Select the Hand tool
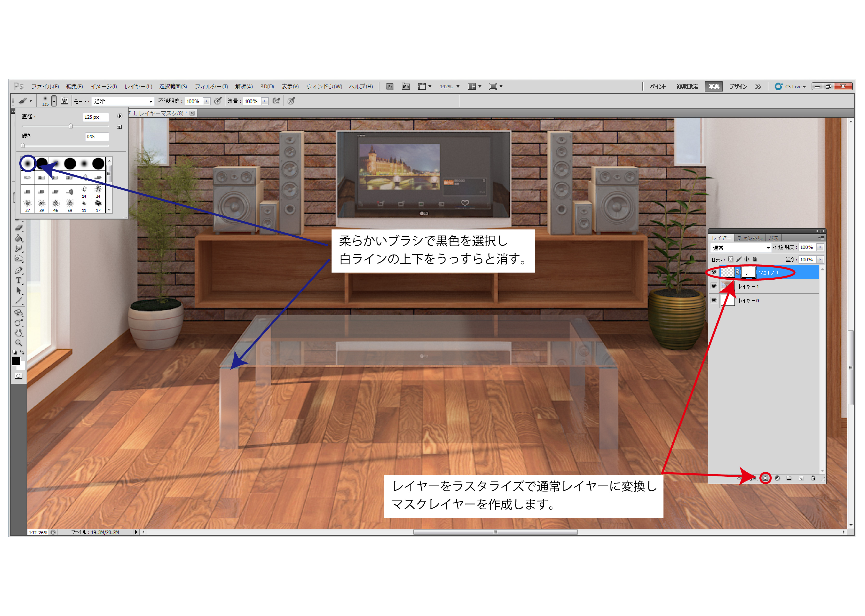This screenshot has height=616, width=865. click(18, 333)
